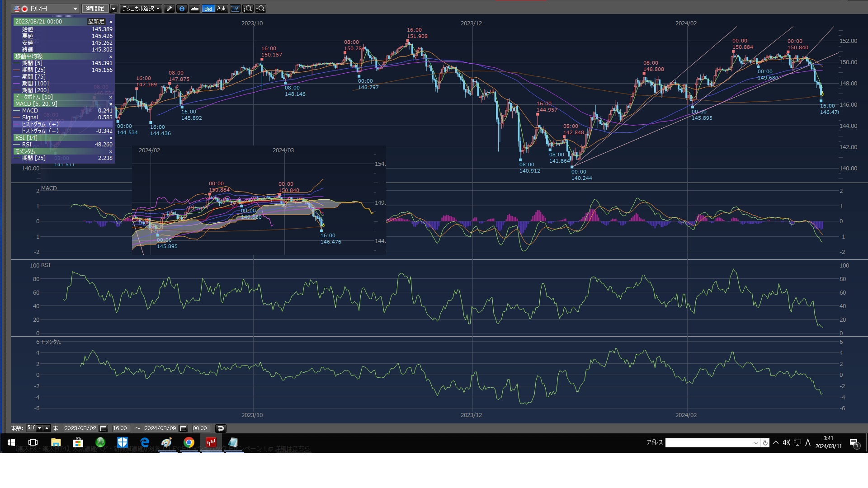
Task: Open the ドル/円 currency pair dropdown
Action: (x=75, y=9)
